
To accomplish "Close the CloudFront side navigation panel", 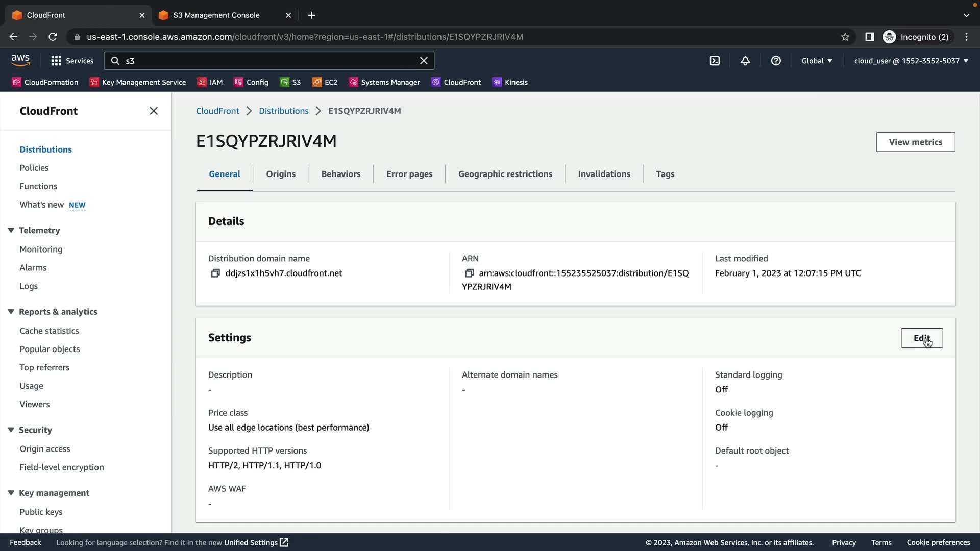I will click(154, 111).
